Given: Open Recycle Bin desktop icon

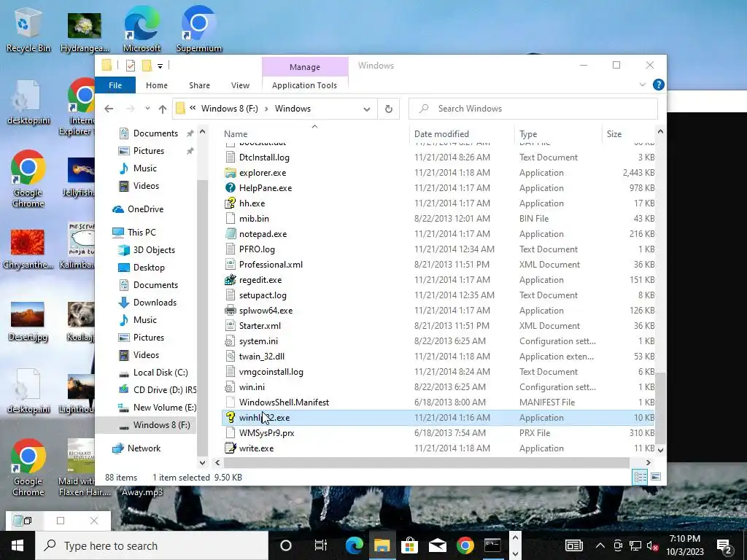Looking at the screenshot, I should point(28,30).
